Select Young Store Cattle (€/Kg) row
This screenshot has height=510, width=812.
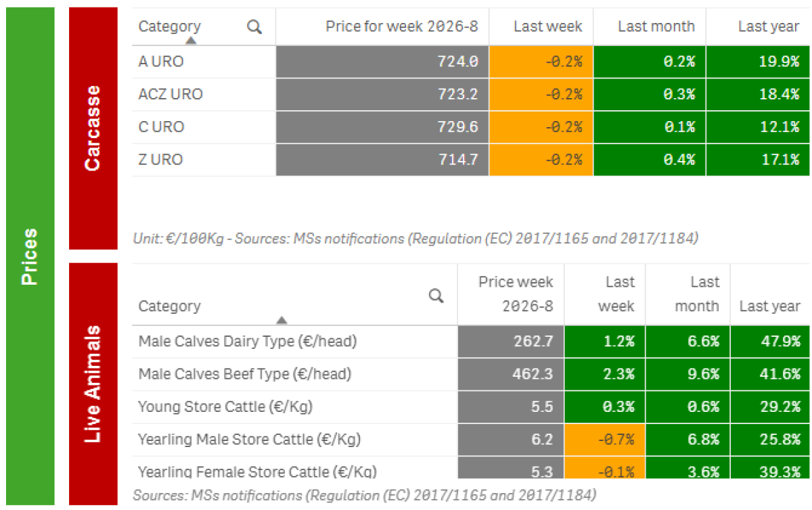(225, 407)
